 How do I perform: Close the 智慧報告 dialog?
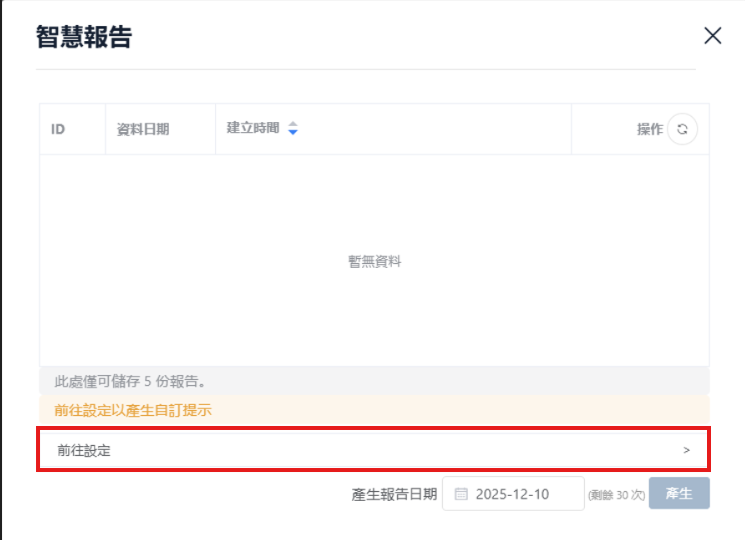pyautogui.click(x=712, y=36)
